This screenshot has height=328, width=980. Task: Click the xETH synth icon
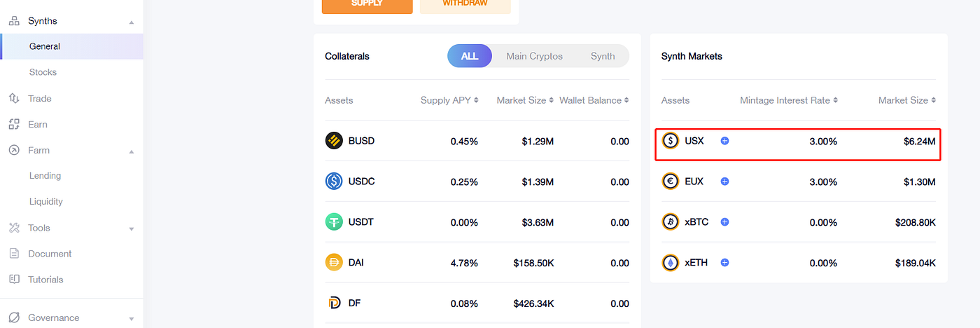[x=671, y=263]
